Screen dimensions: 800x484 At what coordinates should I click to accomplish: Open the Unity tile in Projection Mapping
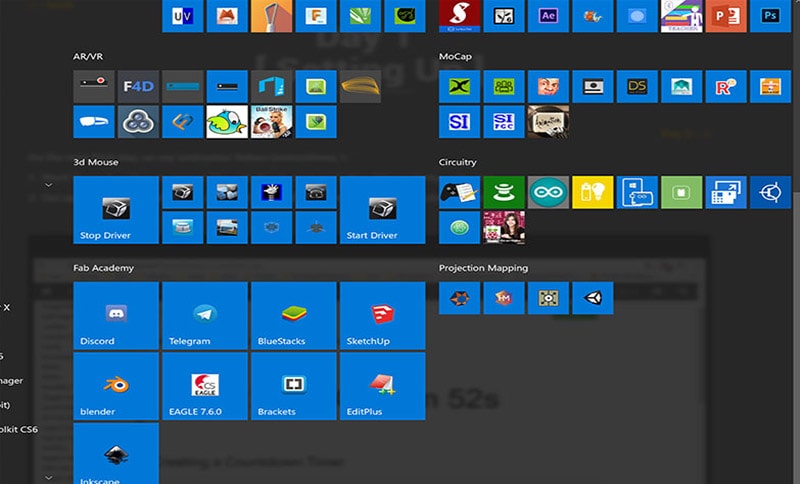[x=592, y=298]
